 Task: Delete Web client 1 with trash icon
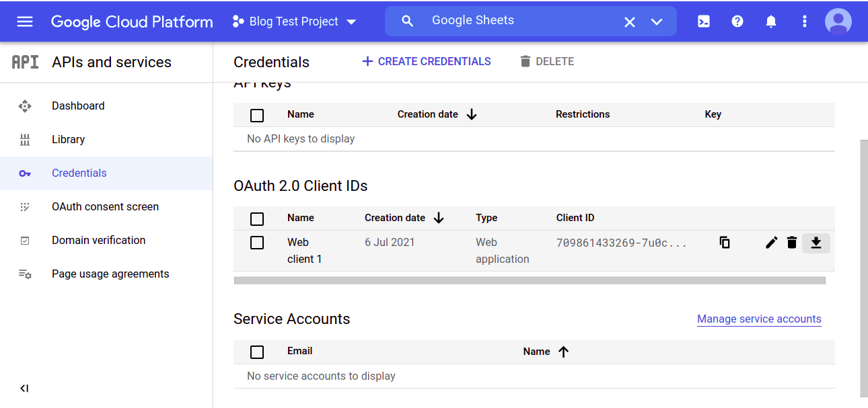pyautogui.click(x=792, y=243)
